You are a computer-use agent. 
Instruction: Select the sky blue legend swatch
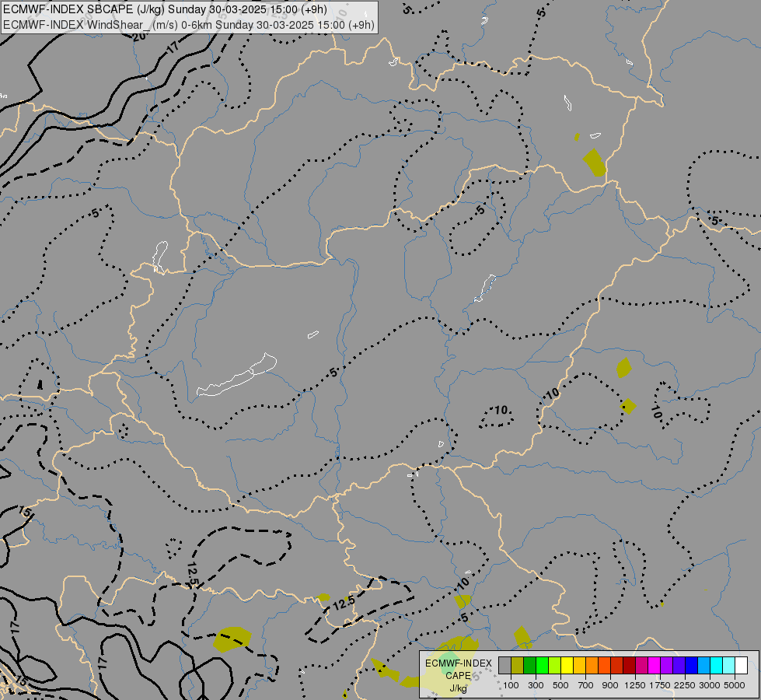click(x=704, y=665)
